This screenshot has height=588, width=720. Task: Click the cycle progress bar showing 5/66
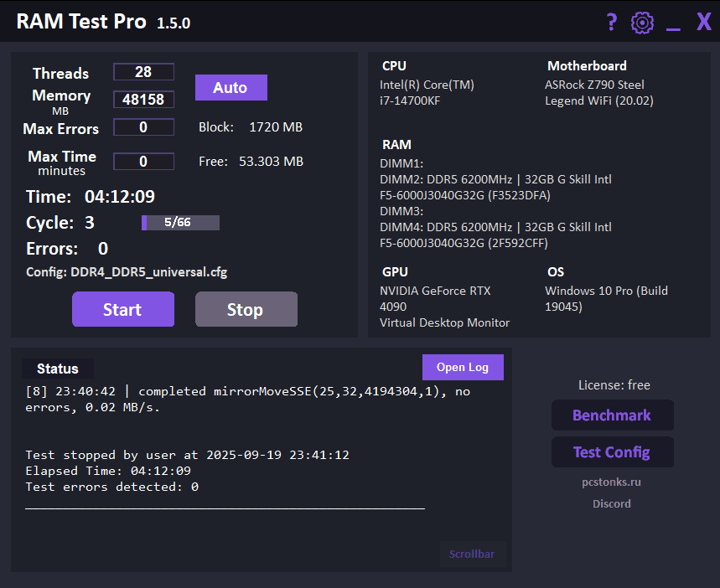[180, 222]
